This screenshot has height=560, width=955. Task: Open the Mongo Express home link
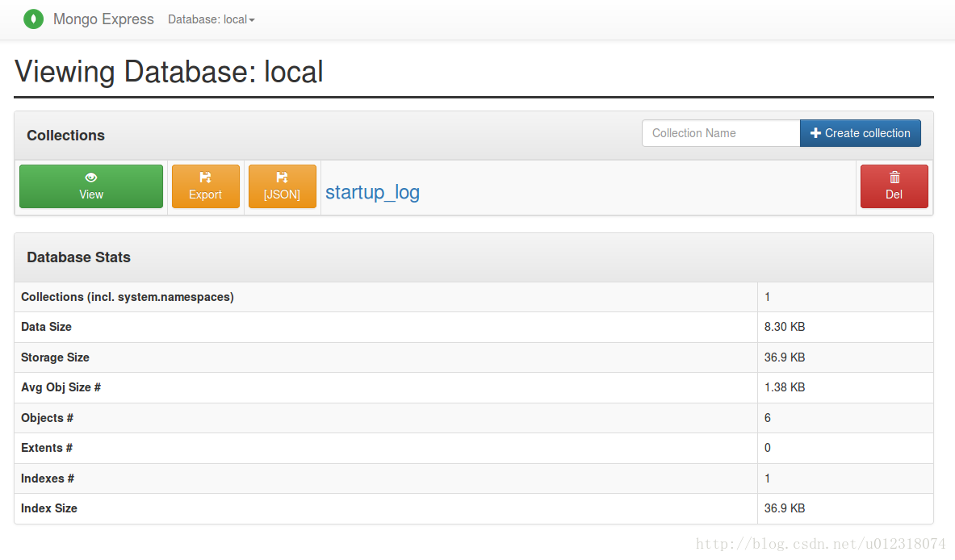tap(103, 19)
